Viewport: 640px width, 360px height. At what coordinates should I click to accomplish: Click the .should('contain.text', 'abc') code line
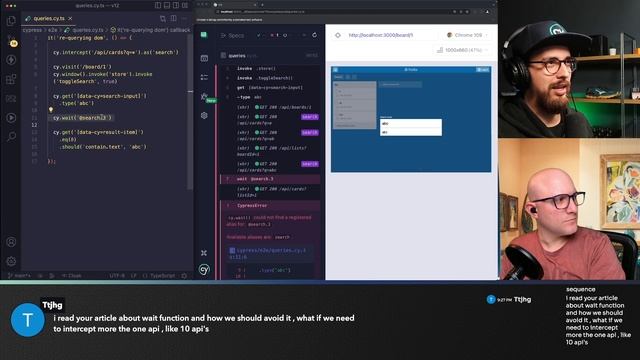103,147
